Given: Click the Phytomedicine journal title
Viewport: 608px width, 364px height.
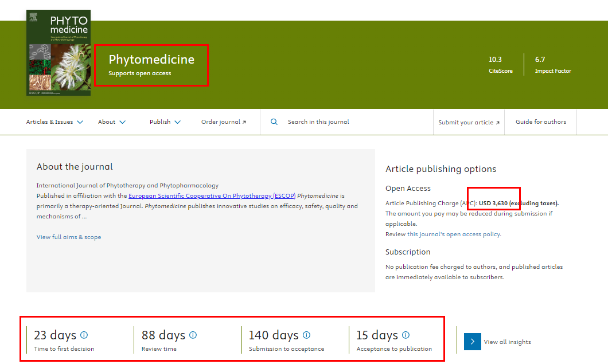Looking at the screenshot, I should tap(151, 59).
